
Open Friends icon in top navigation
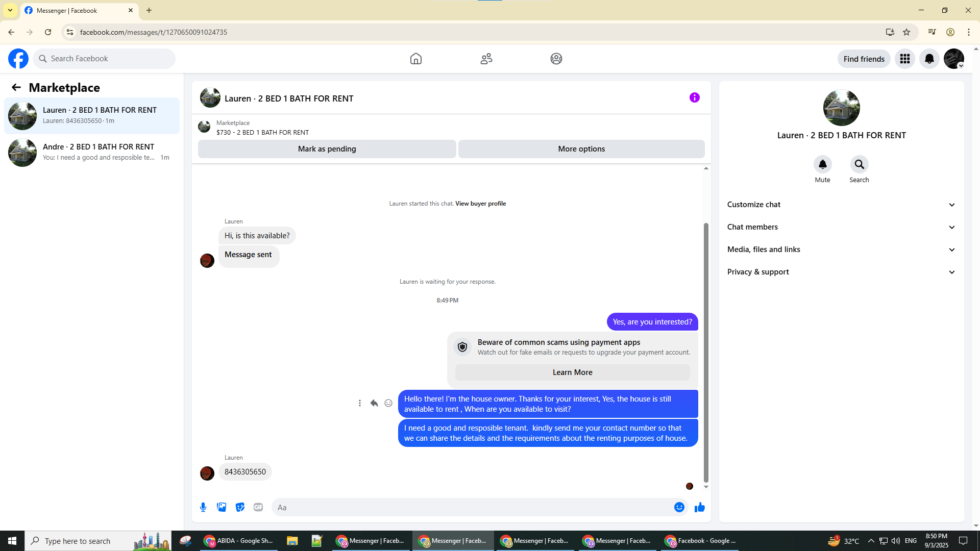(x=486, y=59)
